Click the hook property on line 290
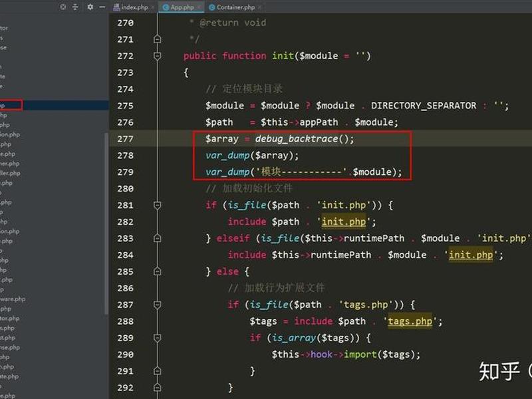532x399 pixels. (x=321, y=354)
